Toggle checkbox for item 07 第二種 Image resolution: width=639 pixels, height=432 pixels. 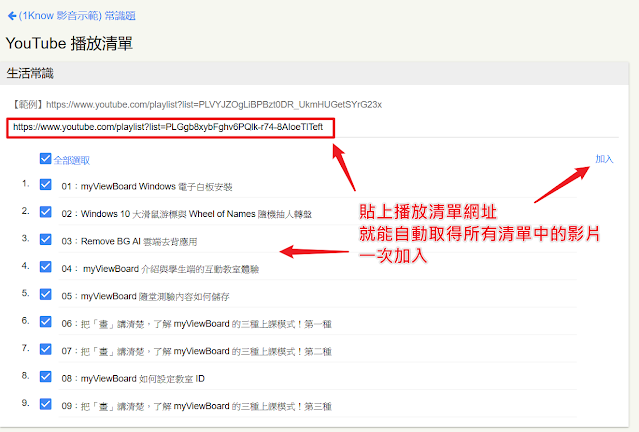(45, 349)
